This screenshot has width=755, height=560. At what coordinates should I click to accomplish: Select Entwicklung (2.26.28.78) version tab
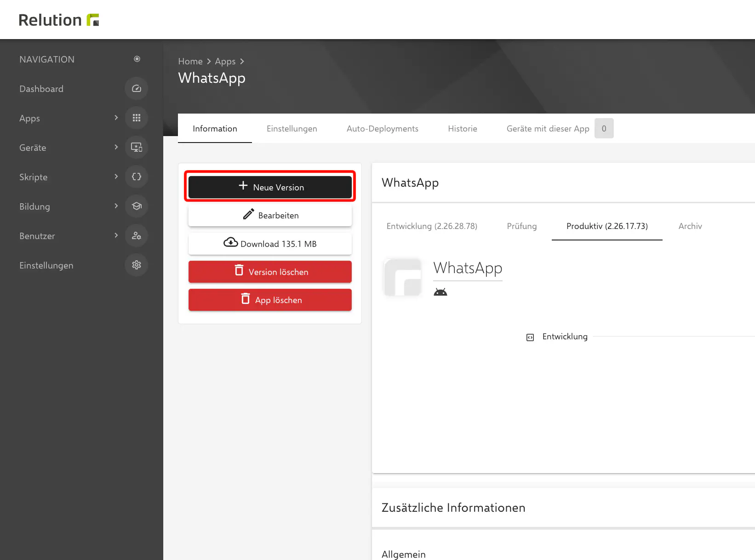432,226
